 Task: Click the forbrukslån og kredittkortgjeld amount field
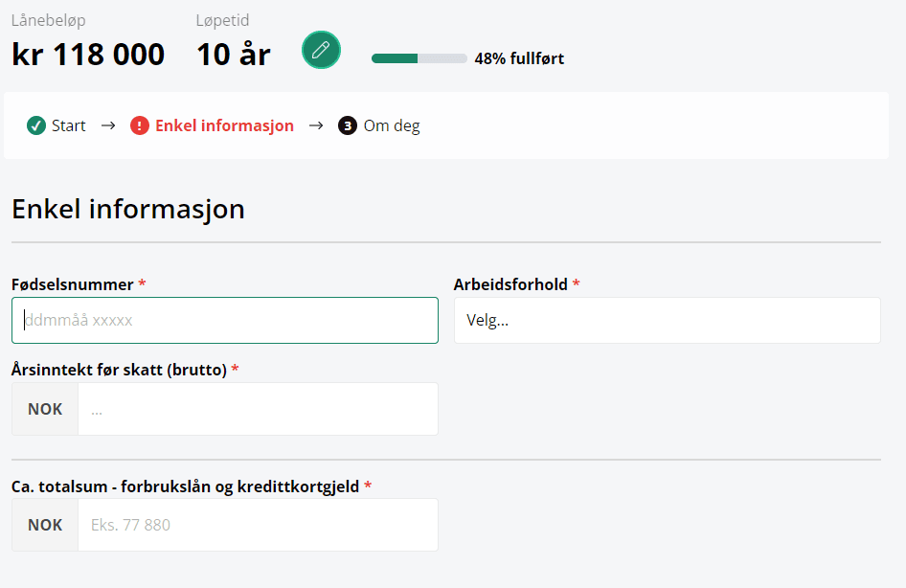tap(258, 525)
